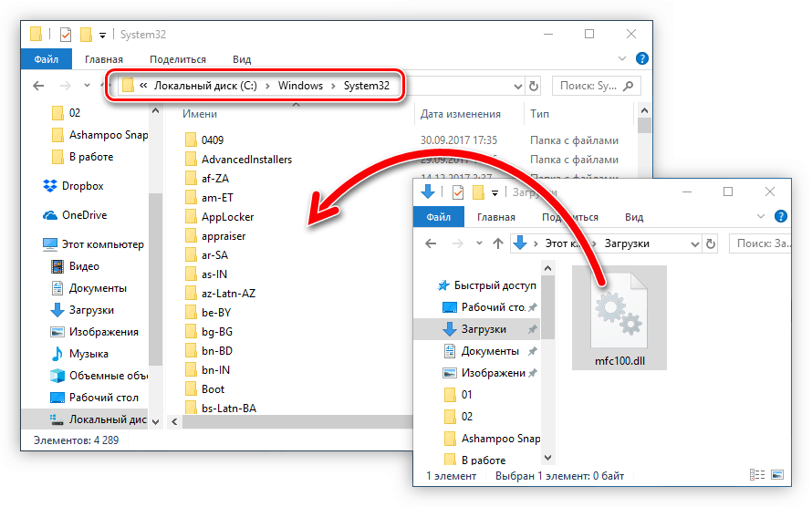Open Видео in the navigation pane
Image resolution: width=812 pixels, height=507 pixels.
pyautogui.click(x=75, y=266)
